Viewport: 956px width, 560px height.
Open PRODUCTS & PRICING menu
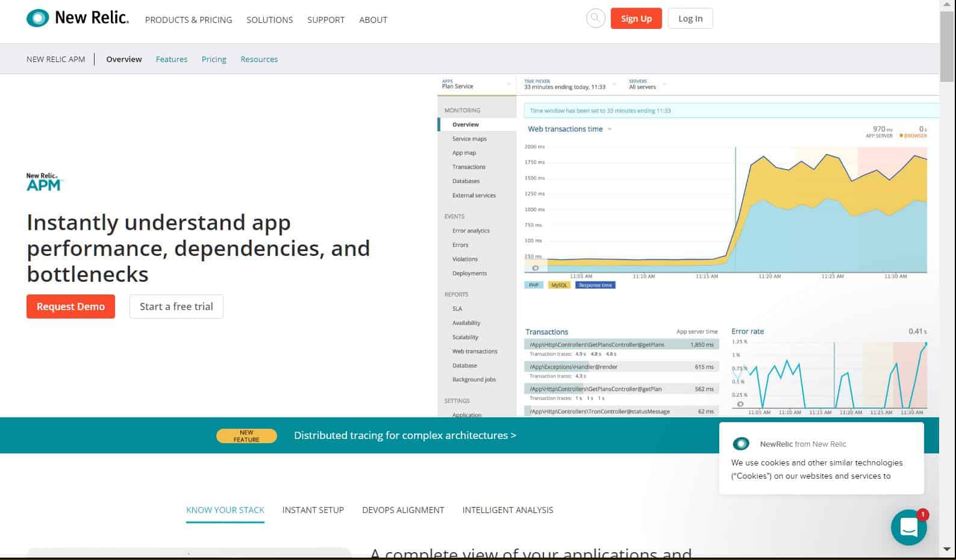coord(189,20)
